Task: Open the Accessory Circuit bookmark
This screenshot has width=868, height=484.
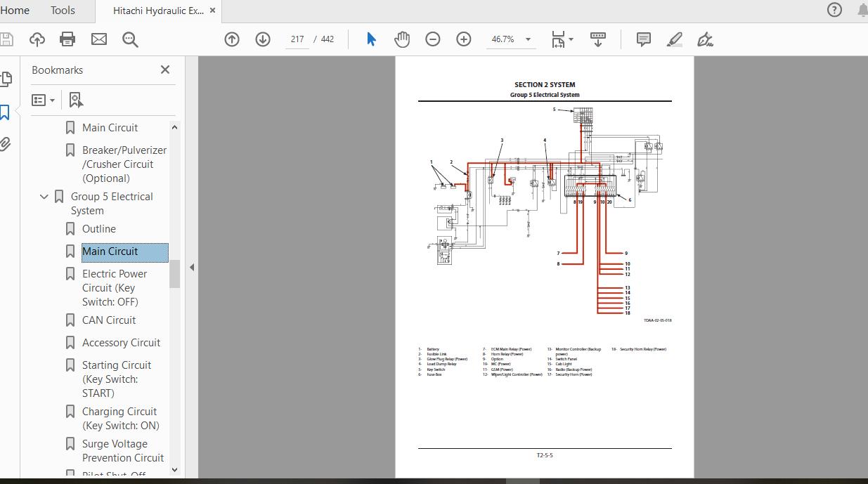Action: (x=121, y=343)
